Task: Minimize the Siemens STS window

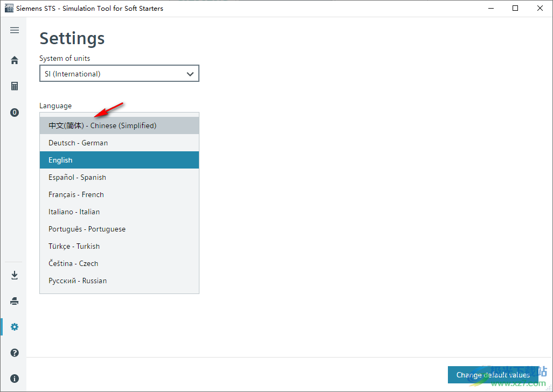Action: coord(490,8)
